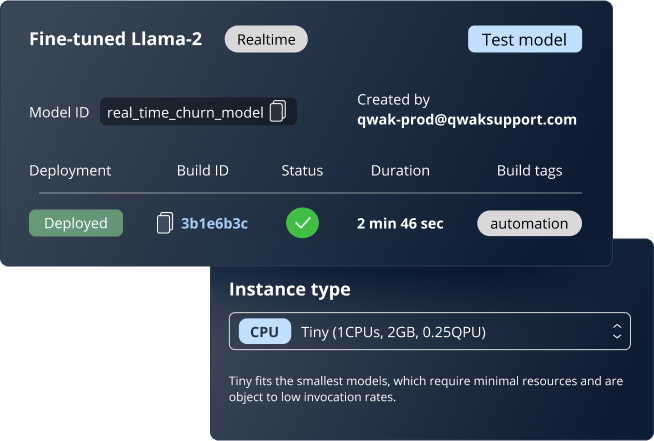Click the Build tags column header

[529, 171]
